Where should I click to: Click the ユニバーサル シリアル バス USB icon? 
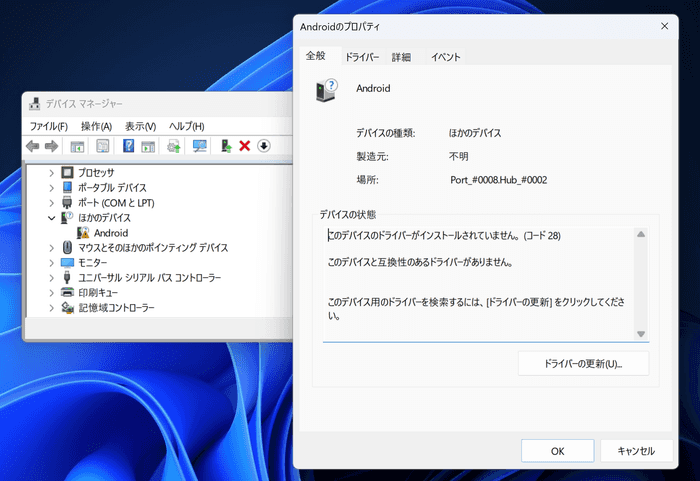[67, 277]
